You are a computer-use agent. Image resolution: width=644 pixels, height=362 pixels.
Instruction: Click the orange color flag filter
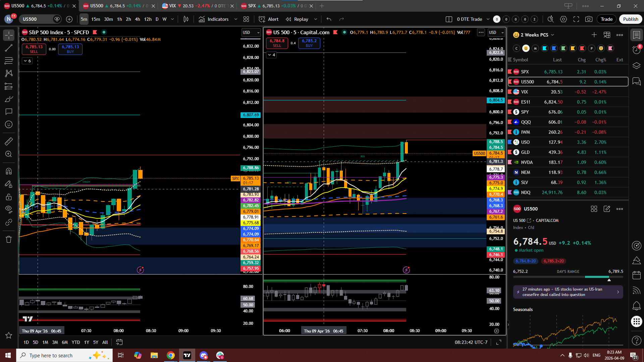pos(573,48)
